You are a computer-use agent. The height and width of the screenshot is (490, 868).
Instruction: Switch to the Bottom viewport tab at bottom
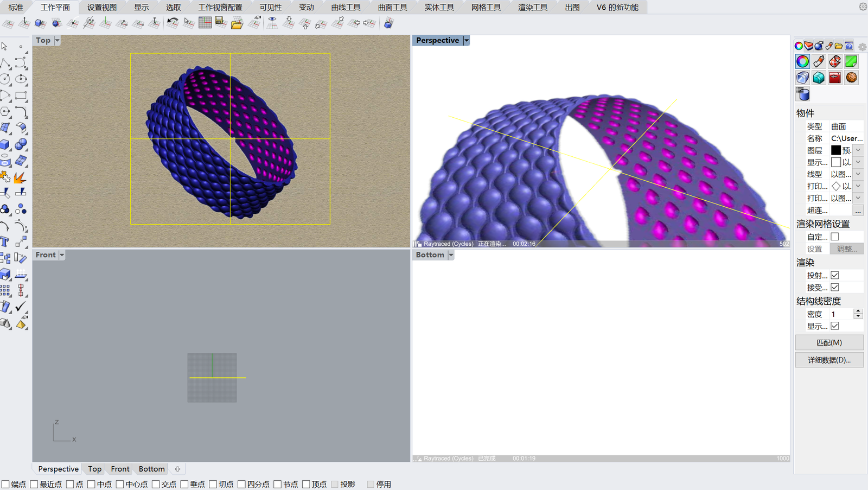pyautogui.click(x=151, y=469)
